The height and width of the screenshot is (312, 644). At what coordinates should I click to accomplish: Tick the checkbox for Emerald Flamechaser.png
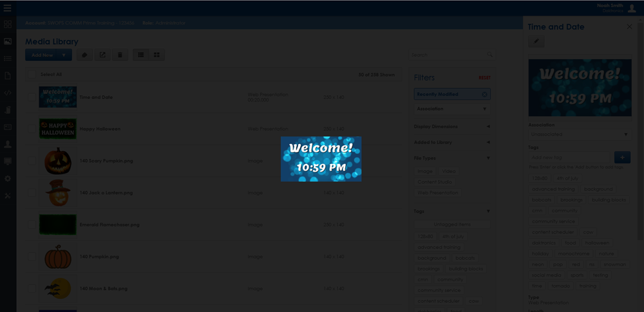pyautogui.click(x=32, y=225)
